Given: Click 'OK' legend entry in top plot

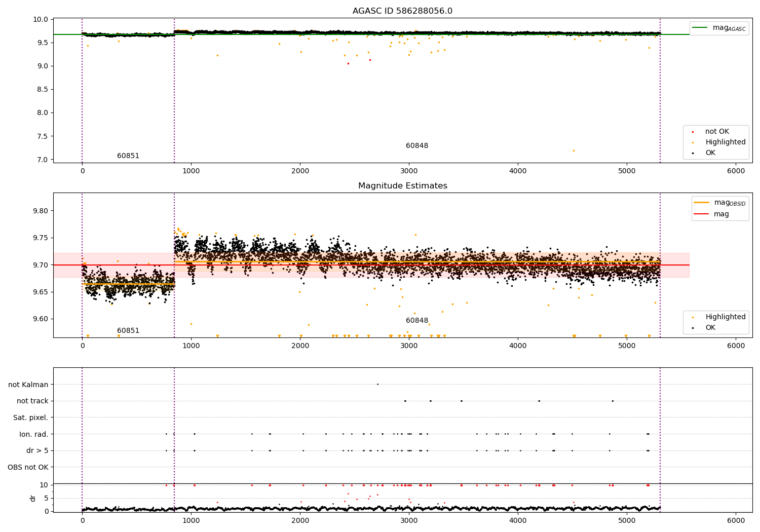Looking at the screenshot, I should click(710, 153).
